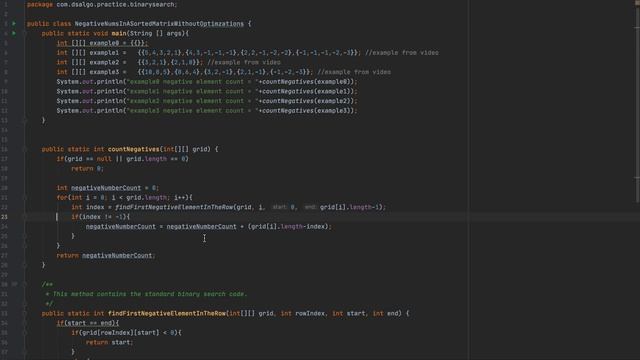Click the 'if(start == end)' line
This screenshot has width=640, height=360.
click(88, 323)
